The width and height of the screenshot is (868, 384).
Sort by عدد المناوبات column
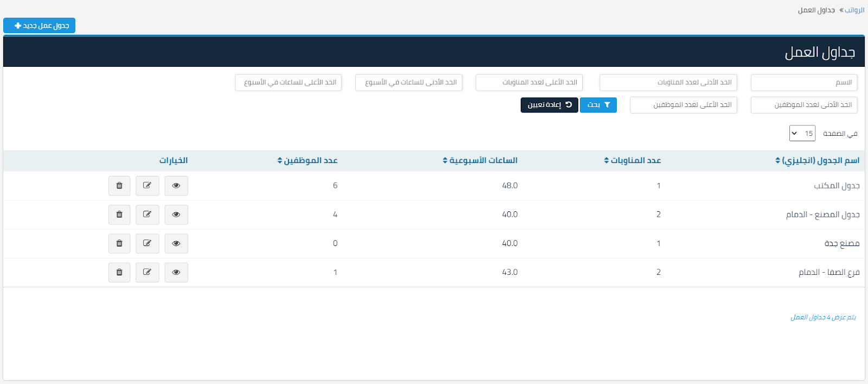pyautogui.click(x=633, y=161)
